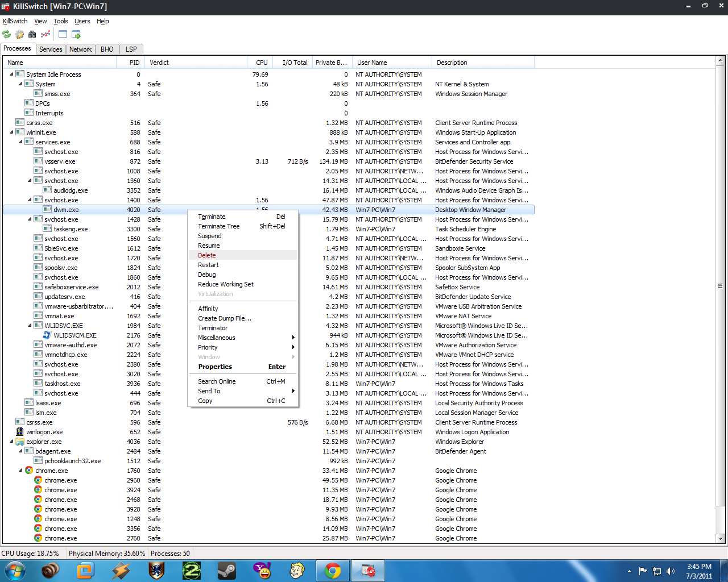Collapse svchost.exe PID 1360 subtree
The image size is (728, 582).
tap(30, 181)
